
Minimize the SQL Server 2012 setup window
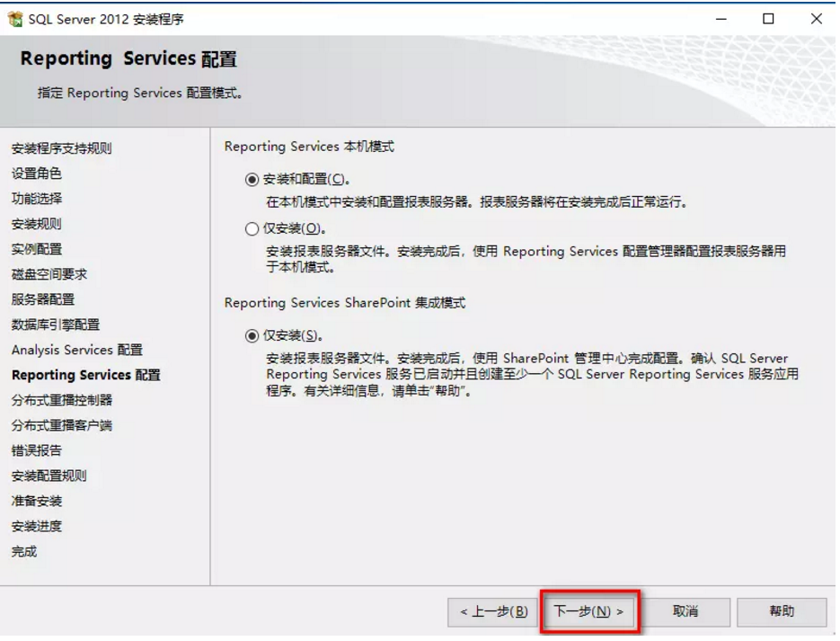[721, 19]
